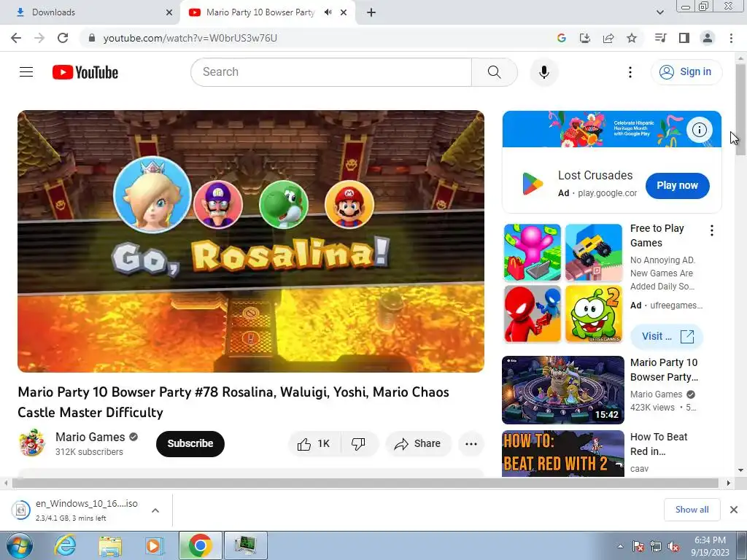Focus the YouTube Search field
The image size is (747, 560).
332,72
